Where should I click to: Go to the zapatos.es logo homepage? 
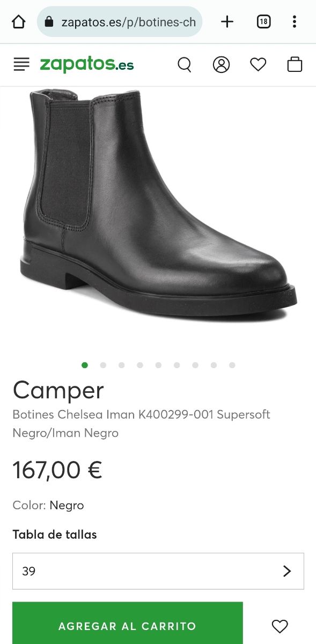point(87,65)
